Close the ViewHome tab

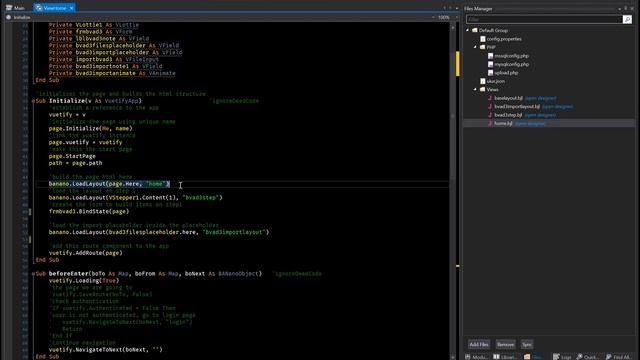click(71, 8)
